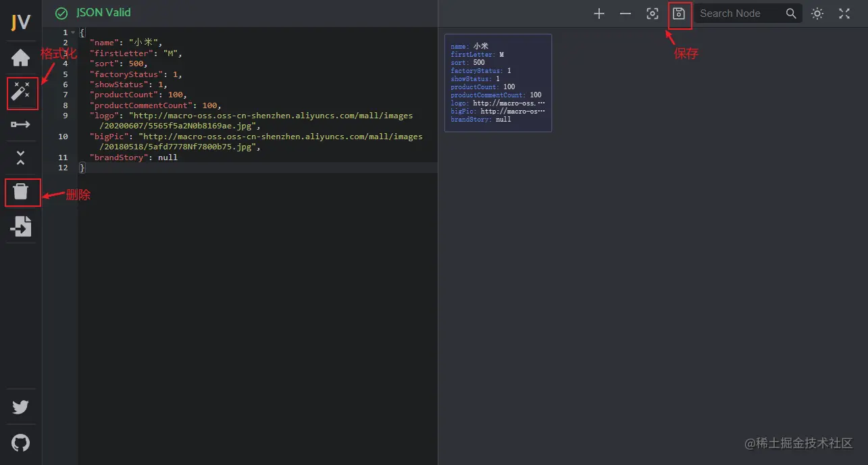Screen dimensions: 868x465
Task: Toggle light/dark theme with the sun icon
Action: point(817,14)
